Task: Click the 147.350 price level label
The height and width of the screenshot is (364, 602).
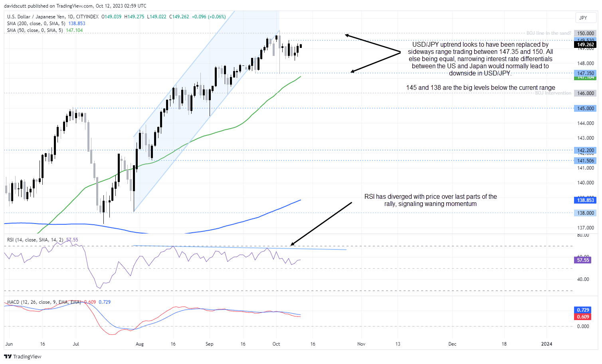Action: [586, 73]
